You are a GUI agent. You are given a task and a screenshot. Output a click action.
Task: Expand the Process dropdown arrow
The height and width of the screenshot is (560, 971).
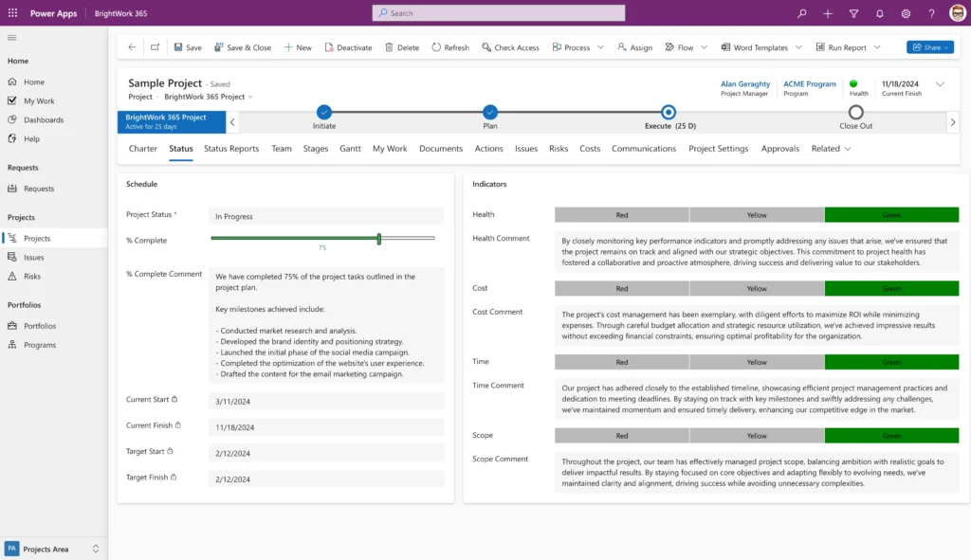coord(600,47)
